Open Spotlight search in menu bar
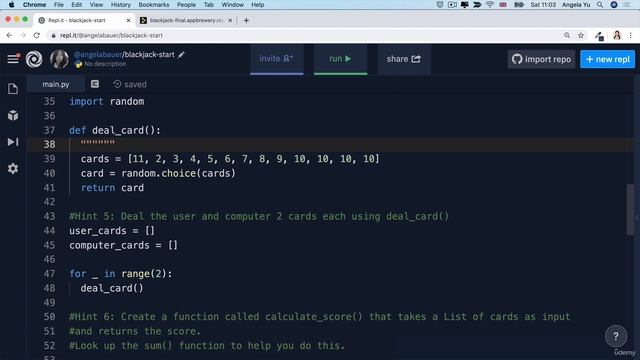The image size is (640, 360). click(600, 4)
